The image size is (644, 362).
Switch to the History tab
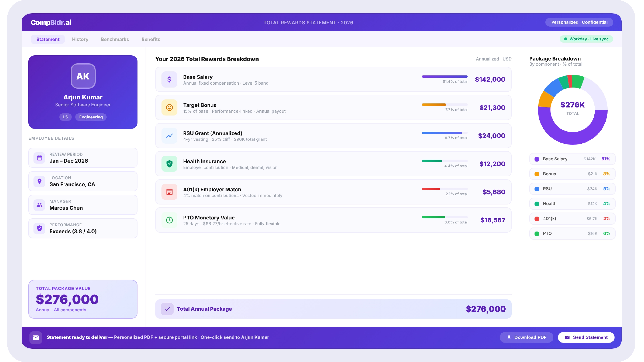(x=80, y=39)
